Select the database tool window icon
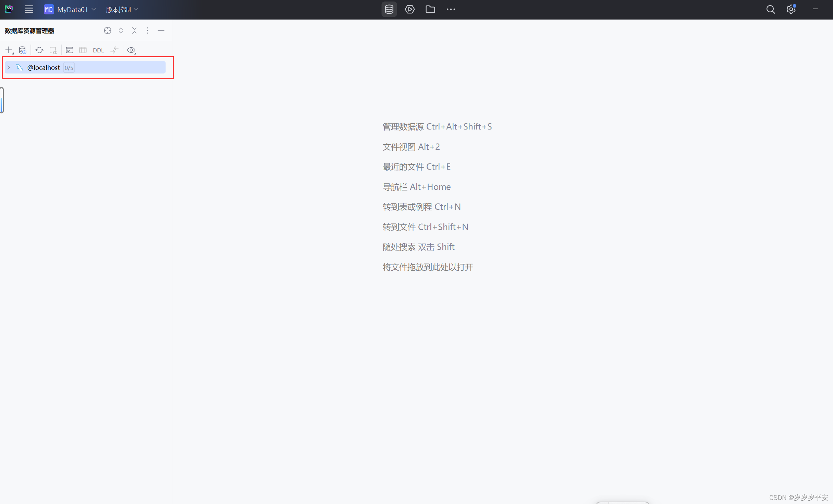Screen dimensions: 833x504 coord(389,9)
